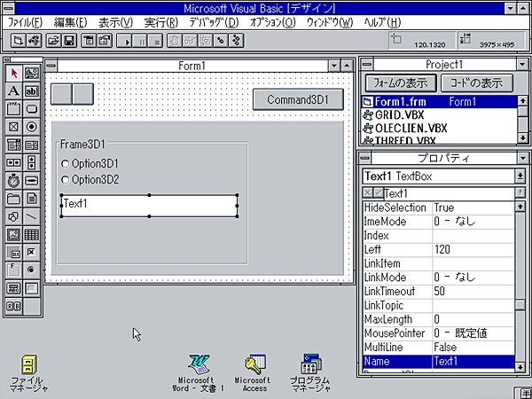Viewport: 532px width, 399px height.
Task: Select the Timer stopwatch tool
Action: click(14, 181)
